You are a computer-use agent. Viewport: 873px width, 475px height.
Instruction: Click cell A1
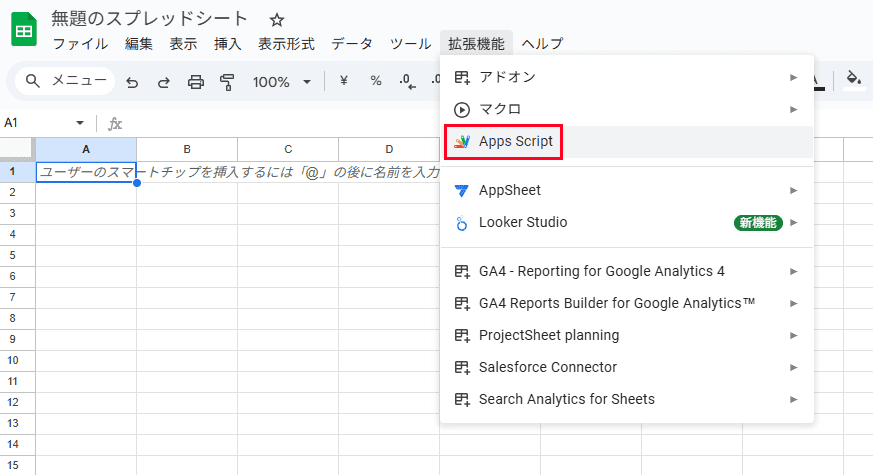[86, 172]
